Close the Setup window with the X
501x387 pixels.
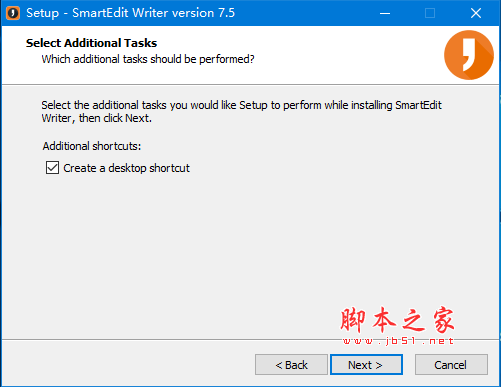pyautogui.click(x=476, y=13)
